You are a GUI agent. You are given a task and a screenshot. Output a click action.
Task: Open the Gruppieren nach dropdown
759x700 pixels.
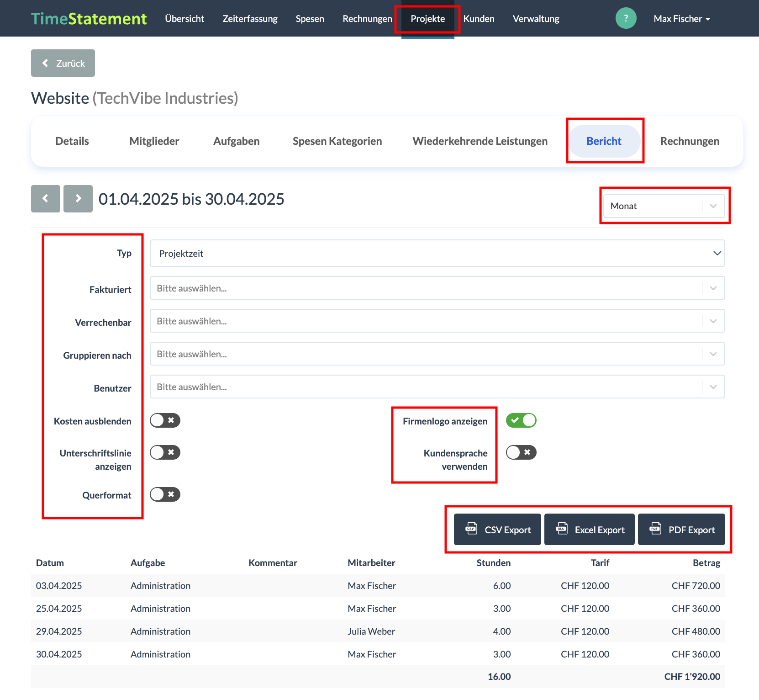(x=437, y=354)
